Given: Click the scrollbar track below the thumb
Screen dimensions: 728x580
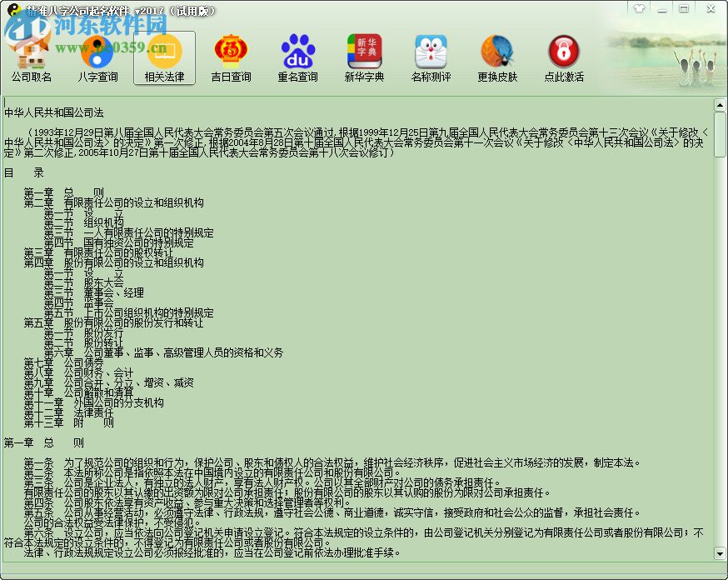Looking at the screenshot, I should coord(718,333).
